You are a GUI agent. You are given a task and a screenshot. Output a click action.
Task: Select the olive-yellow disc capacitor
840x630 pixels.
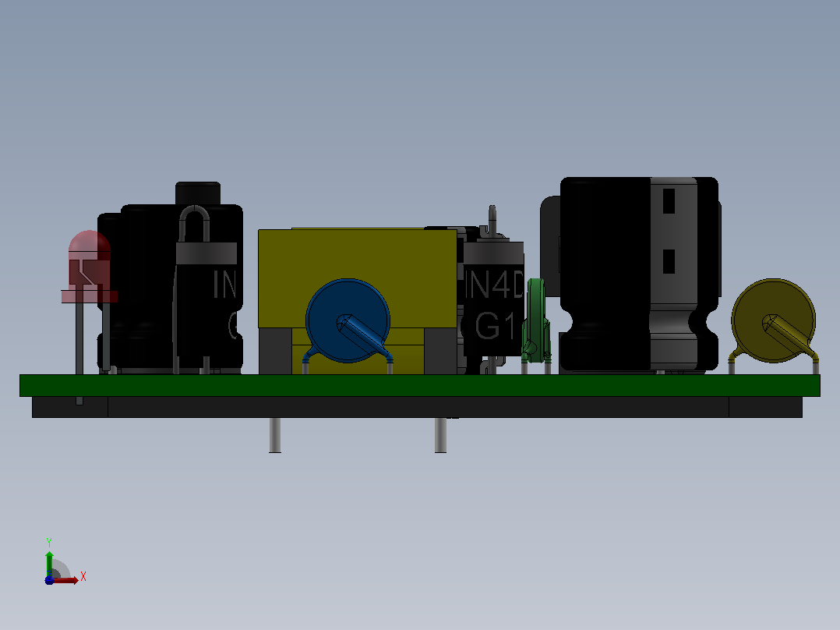774,320
